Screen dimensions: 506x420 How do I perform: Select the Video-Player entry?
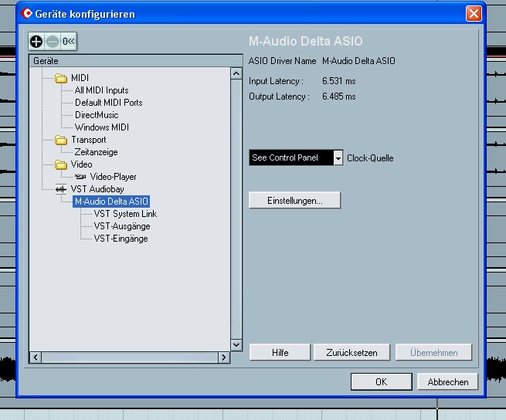pos(113,177)
